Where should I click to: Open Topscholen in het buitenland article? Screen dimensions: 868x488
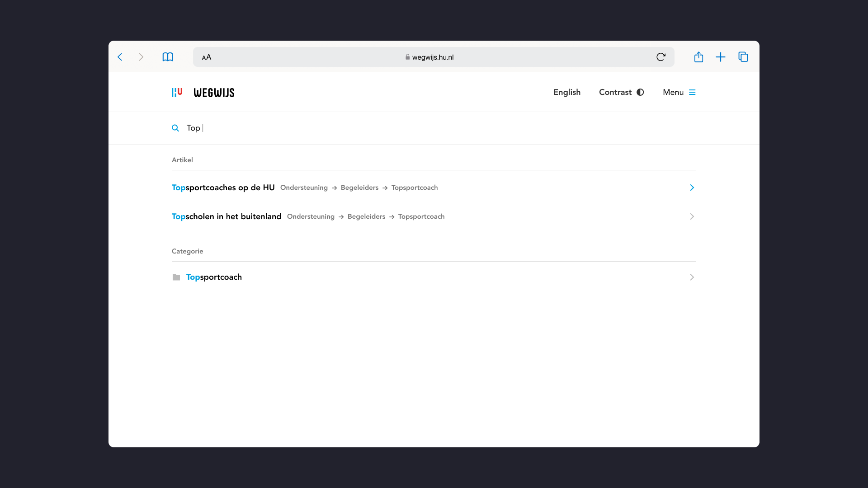pos(226,216)
